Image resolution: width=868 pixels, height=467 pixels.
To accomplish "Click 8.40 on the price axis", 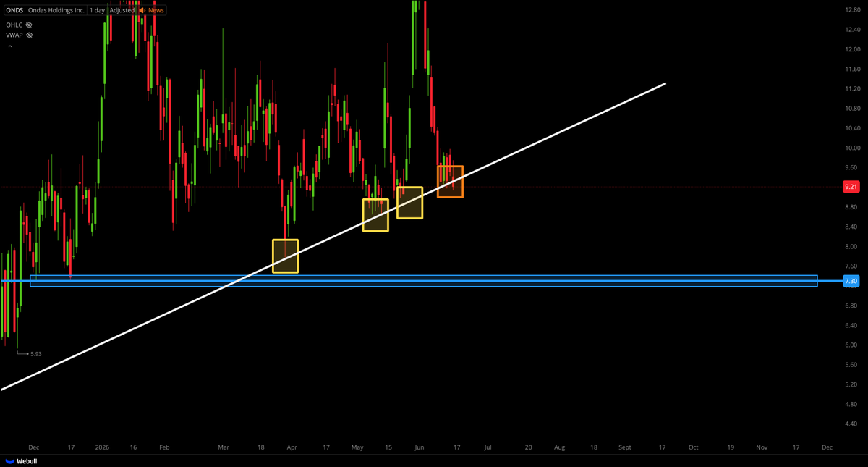I will 851,227.
